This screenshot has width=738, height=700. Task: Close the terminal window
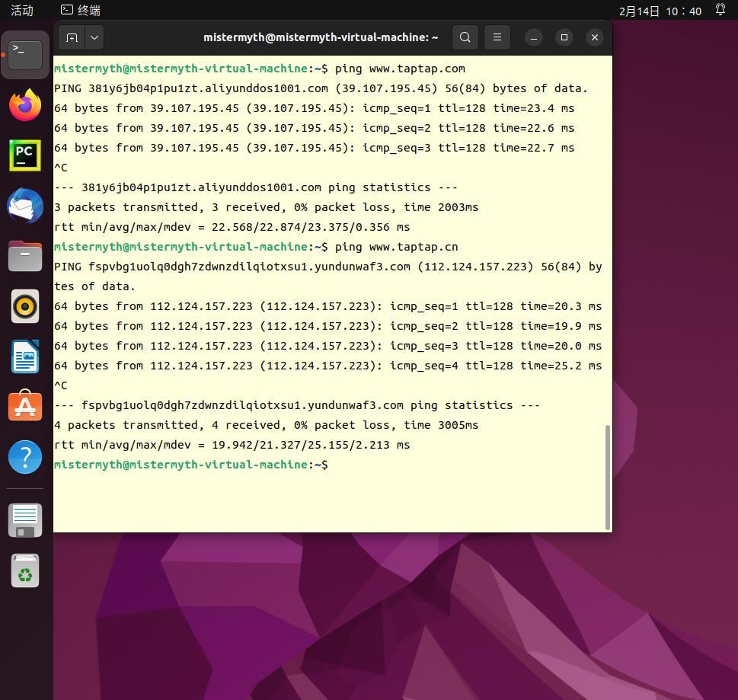(x=595, y=37)
